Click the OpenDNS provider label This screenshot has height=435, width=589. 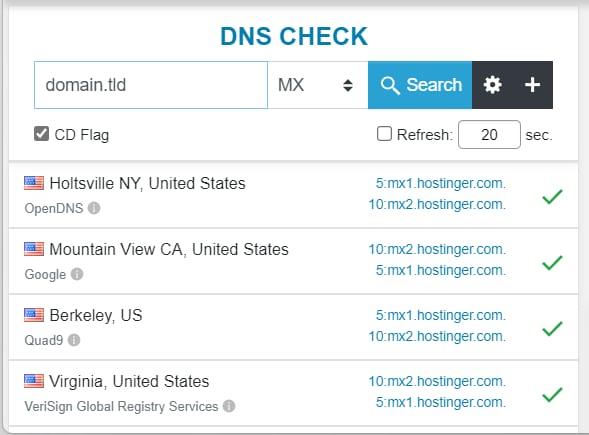[54, 208]
